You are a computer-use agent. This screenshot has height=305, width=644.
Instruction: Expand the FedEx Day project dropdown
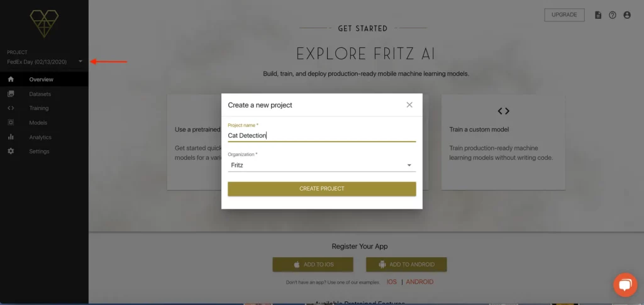[x=80, y=62]
